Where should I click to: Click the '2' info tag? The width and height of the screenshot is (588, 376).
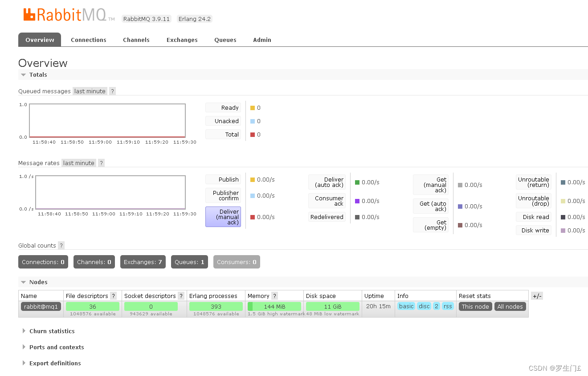(x=437, y=306)
